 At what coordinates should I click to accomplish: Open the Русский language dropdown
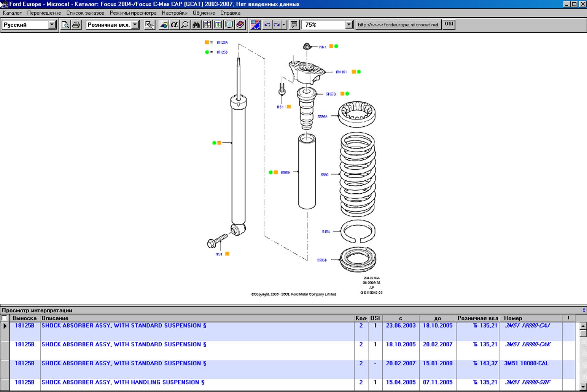pyautogui.click(x=52, y=25)
